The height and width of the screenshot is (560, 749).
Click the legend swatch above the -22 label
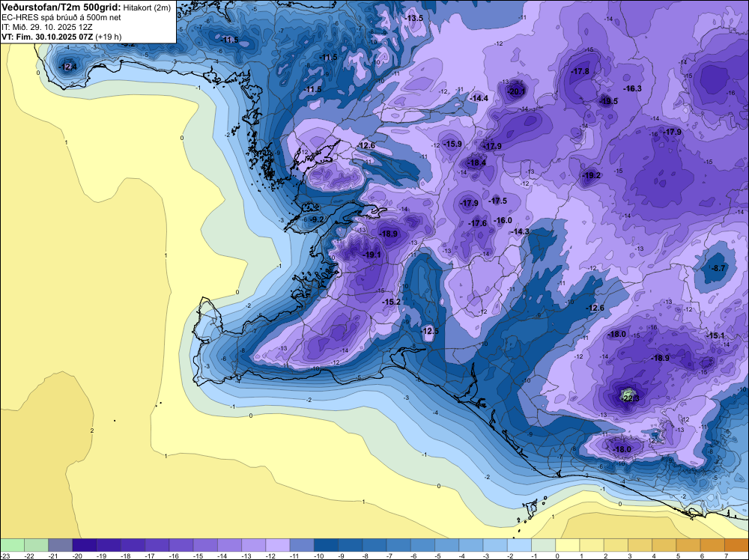36,545
